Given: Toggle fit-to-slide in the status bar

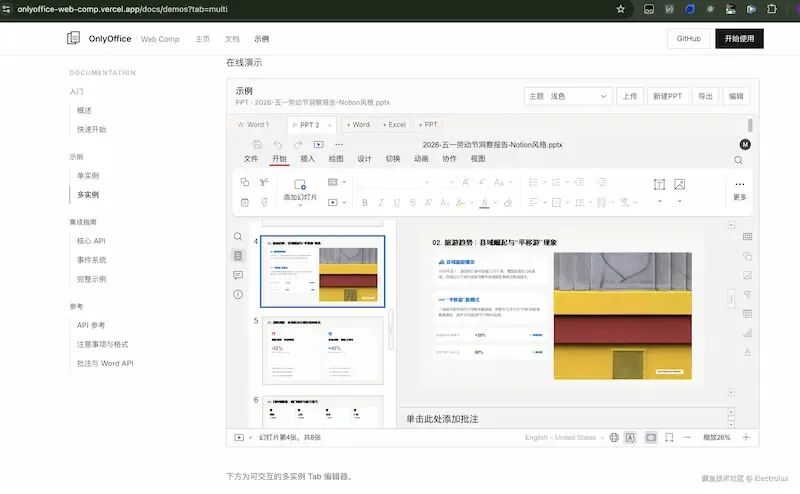Looking at the screenshot, I should click(651, 437).
